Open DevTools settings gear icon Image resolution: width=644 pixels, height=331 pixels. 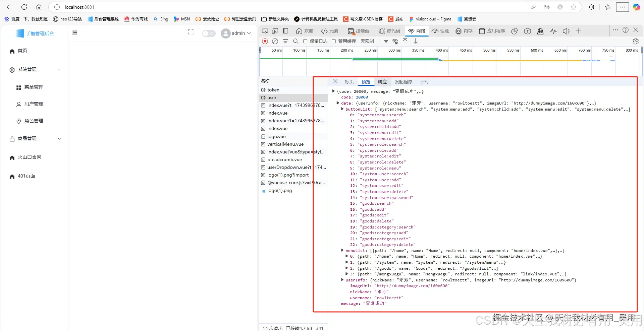(x=635, y=41)
